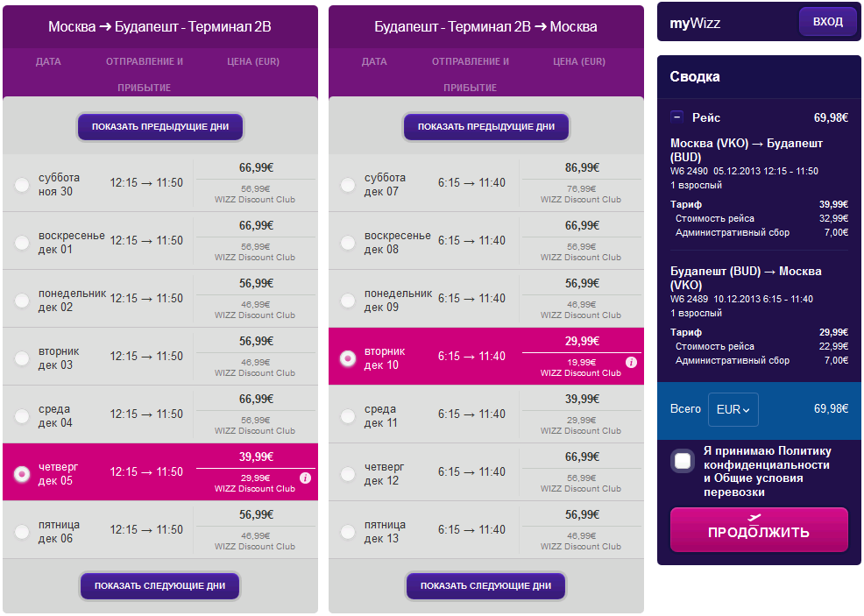Show next days for Moscow to Budapest

point(159,585)
